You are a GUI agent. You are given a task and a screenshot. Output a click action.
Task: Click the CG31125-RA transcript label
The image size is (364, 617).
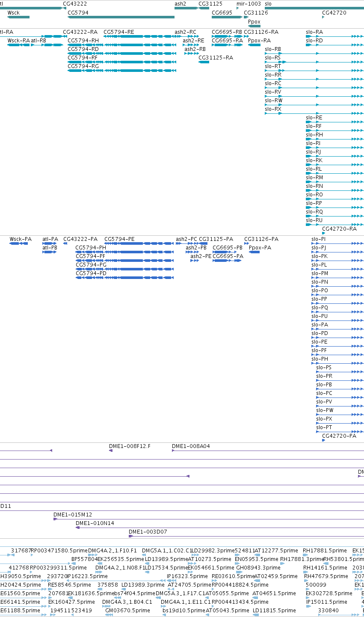(216, 58)
